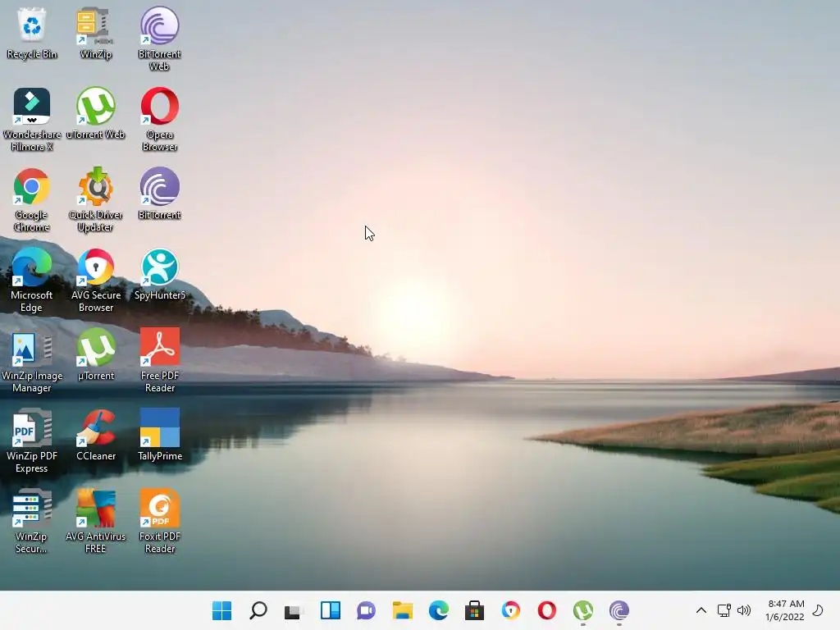The height and width of the screenshot is (630, 840).
Task: Select the AVG Secure Browser desktop shortcut
Action: [x=95, y=281]
